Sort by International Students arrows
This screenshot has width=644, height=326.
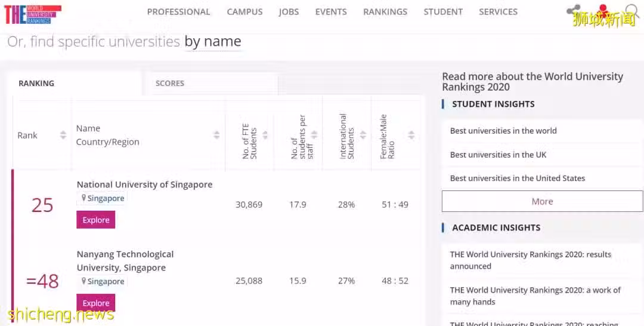[363, 135]
